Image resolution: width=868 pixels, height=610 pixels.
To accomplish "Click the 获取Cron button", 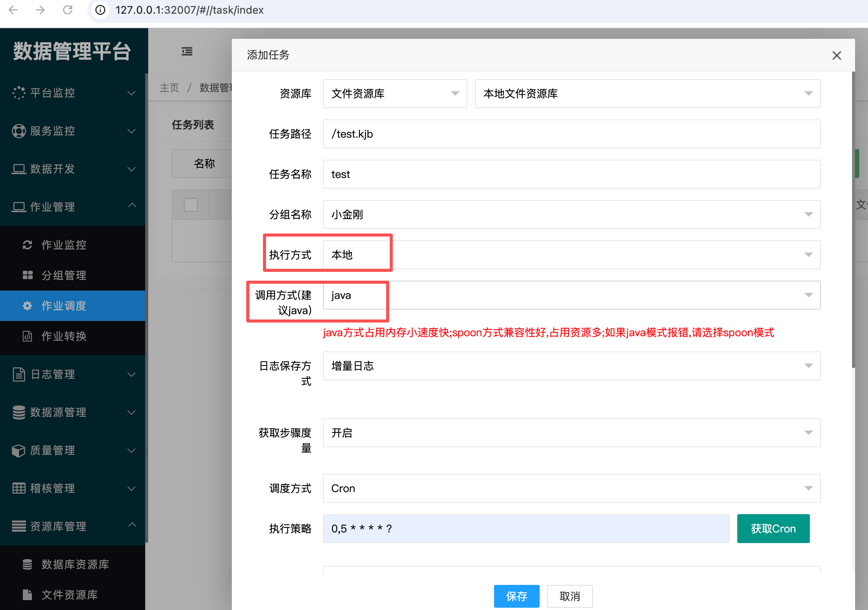I will [x=773, y=528].
